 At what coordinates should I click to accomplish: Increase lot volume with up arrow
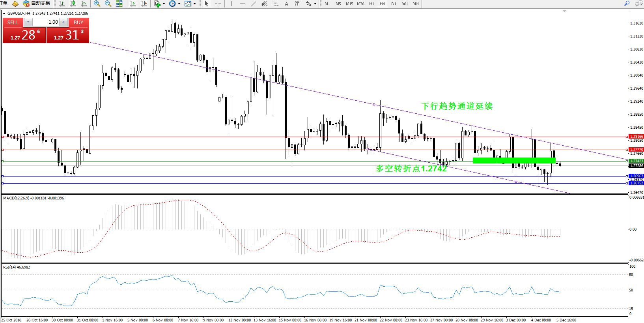pos(63,22)
